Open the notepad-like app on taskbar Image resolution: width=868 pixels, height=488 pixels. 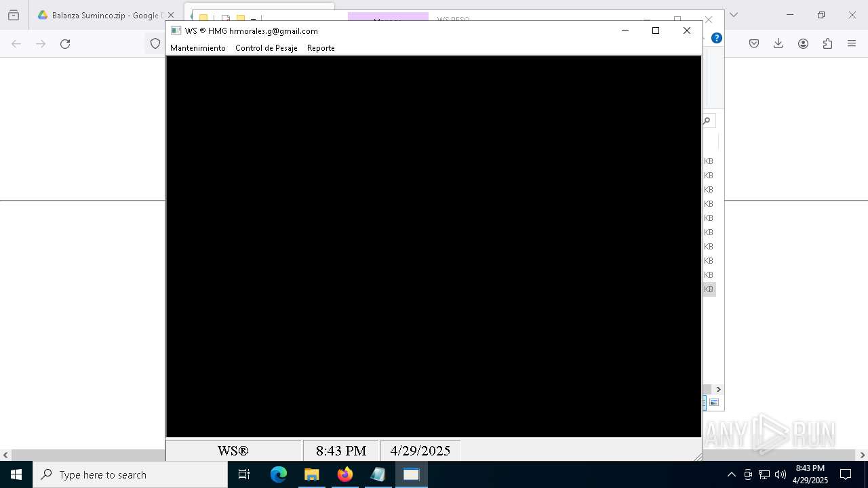(378, 474)
